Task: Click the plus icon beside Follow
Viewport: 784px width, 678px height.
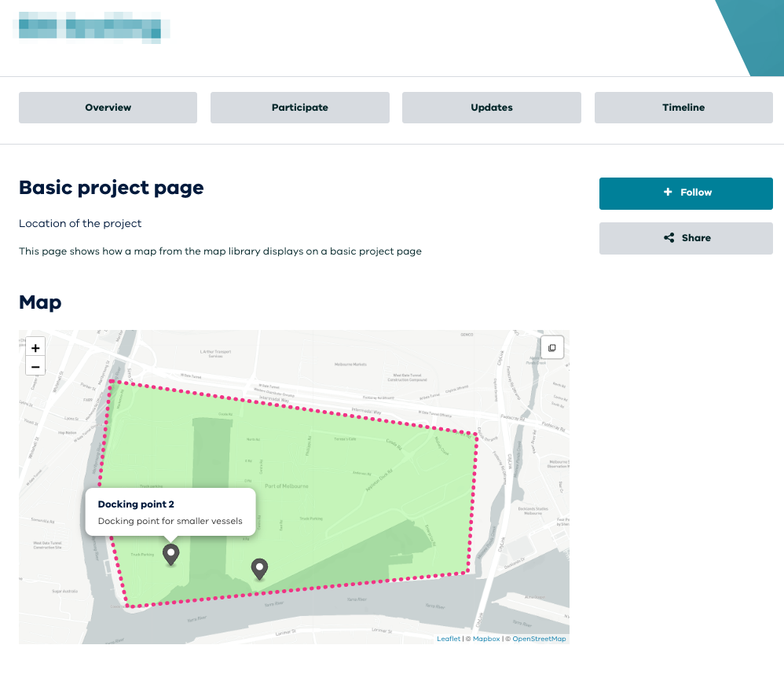Action: click(668, 192)
